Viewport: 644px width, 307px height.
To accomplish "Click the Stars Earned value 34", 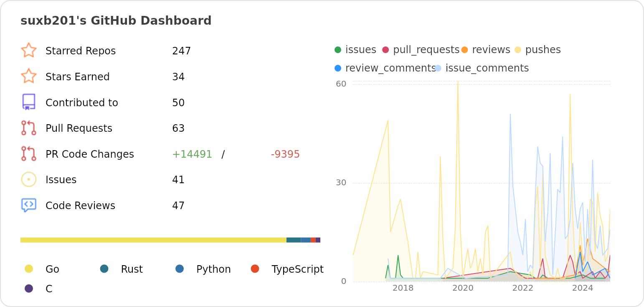I will (178, 77).
